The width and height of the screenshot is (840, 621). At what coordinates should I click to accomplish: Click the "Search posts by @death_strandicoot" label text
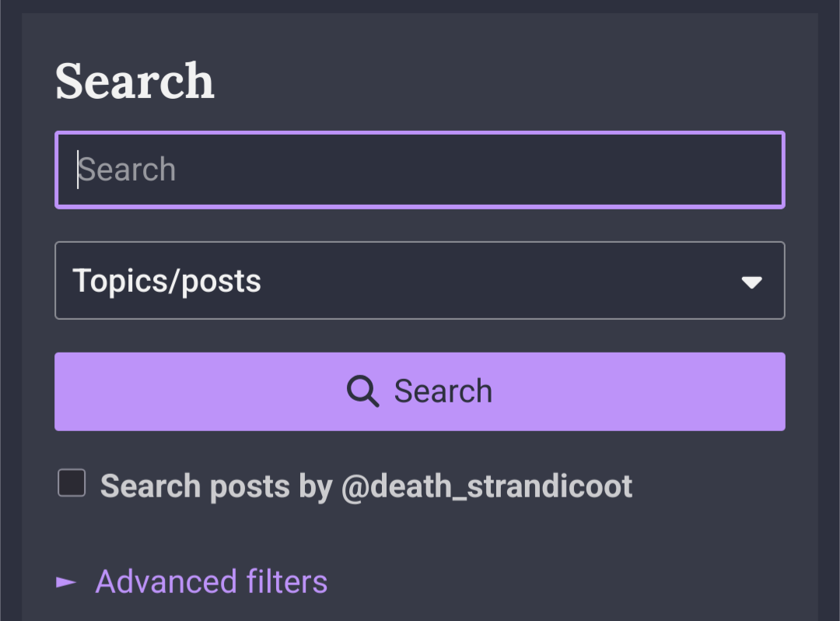pyautogui.click(x=366, y=486)
